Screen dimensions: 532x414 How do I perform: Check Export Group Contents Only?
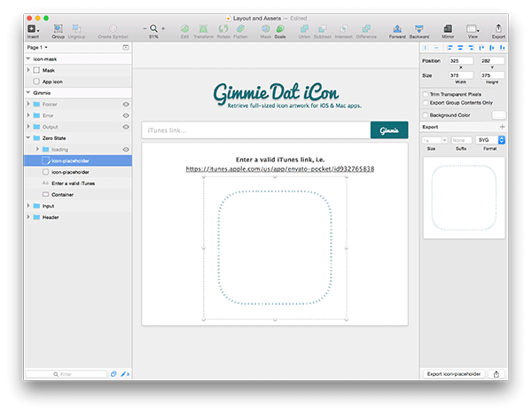(x=425, y=103)
